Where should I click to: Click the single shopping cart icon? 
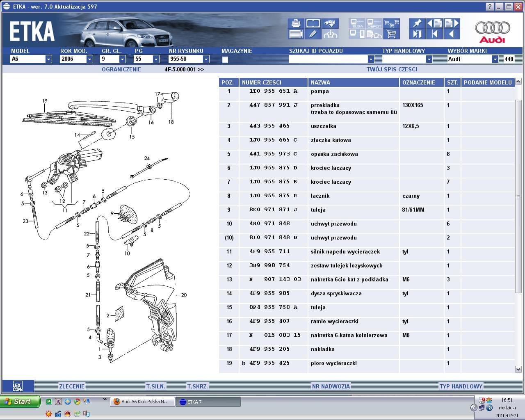pyautogui.click(x=392, y=34)
